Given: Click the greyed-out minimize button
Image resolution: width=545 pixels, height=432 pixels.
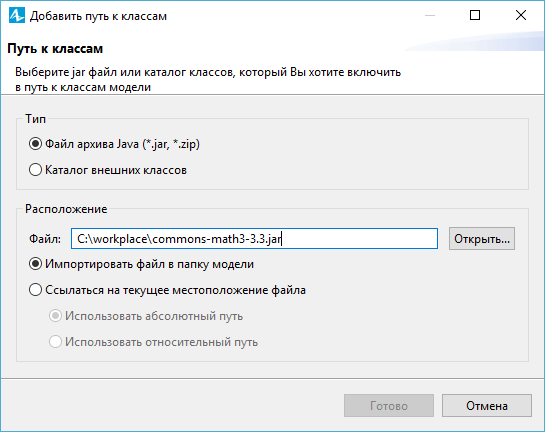Looking at the screenshot, I should tap(430, 15).
